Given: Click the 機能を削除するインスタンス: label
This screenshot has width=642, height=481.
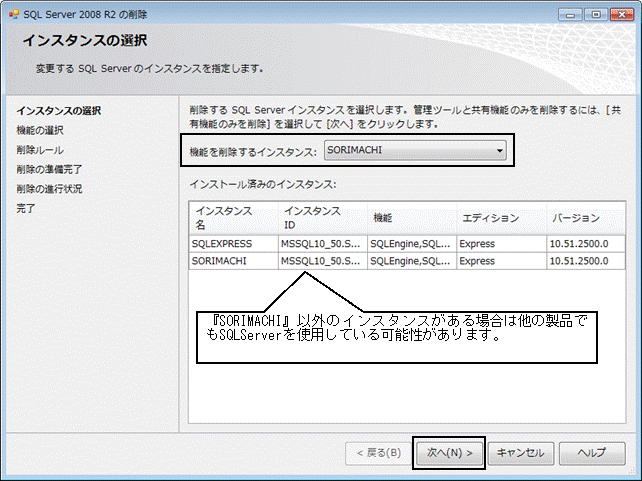Looking at the screenshot, I should pos(253,152).
